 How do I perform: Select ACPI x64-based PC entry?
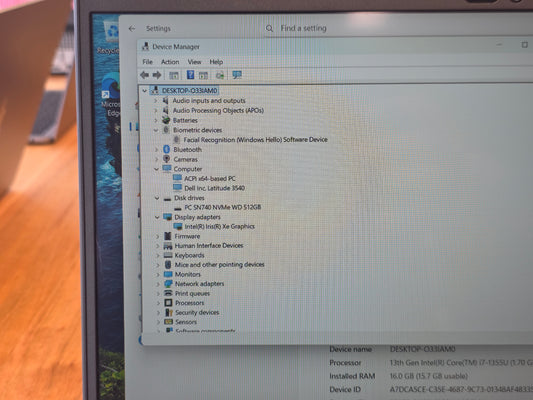(x=210, y=178)
